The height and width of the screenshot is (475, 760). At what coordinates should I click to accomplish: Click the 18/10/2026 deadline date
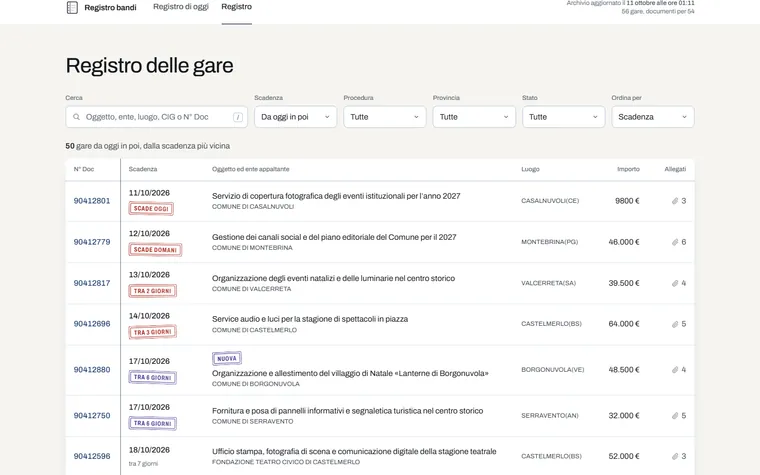(x=149, y=450)
